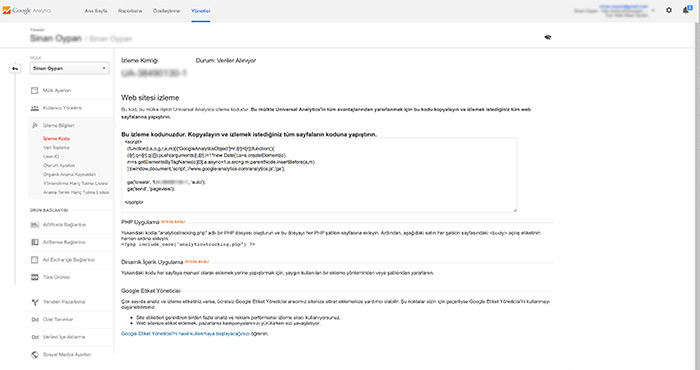This screenshot has width=700, height=370.
Task: Click the 'ÜRÜN BAĞLANTISI' sidebar section label
Action: coord(49,210)
